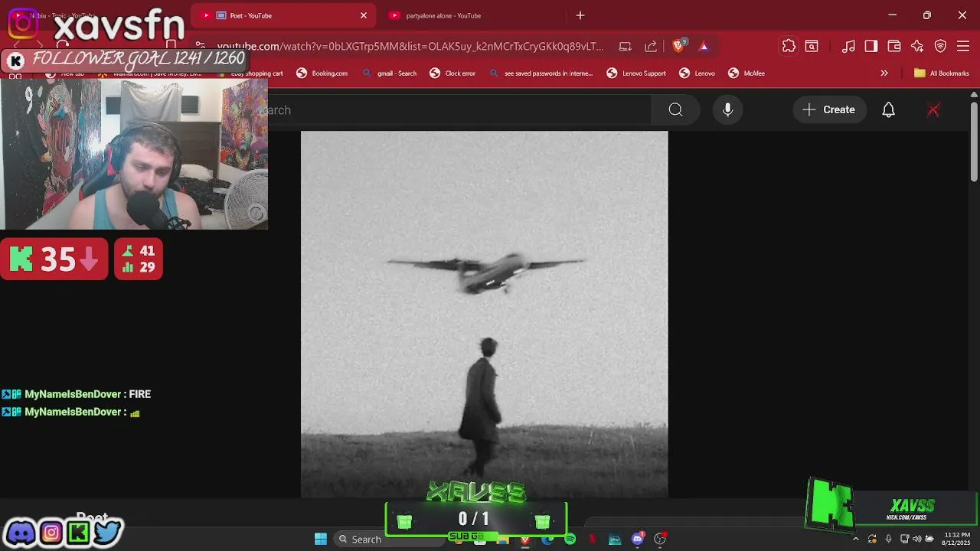The width and height of the screenshot is (980, 551).
Task: Click the Twitter bird overlay icon
Action: [x=108, y=532]
